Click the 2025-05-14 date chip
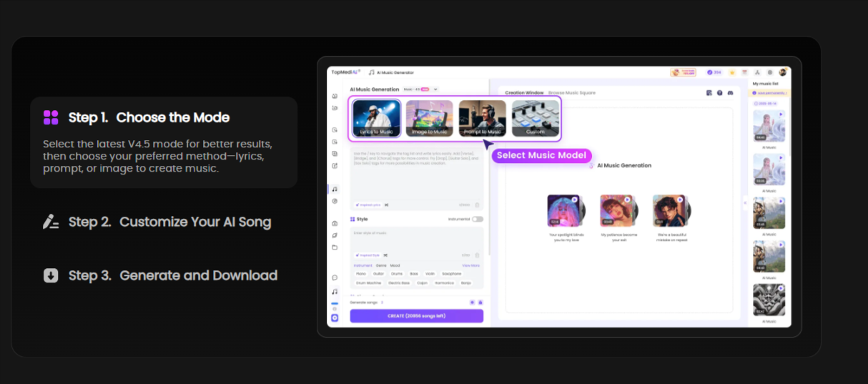 765,104
